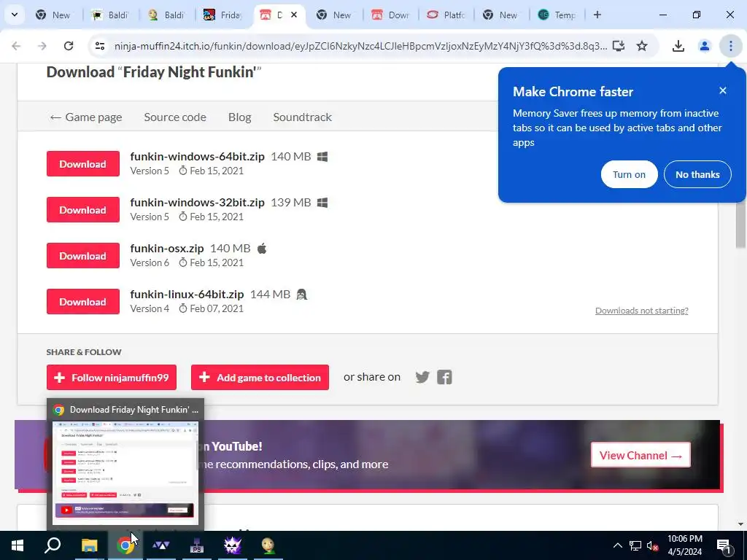Switch to the Platfo tab
Viewport: 747px width, 560px height.
point(446,15)
